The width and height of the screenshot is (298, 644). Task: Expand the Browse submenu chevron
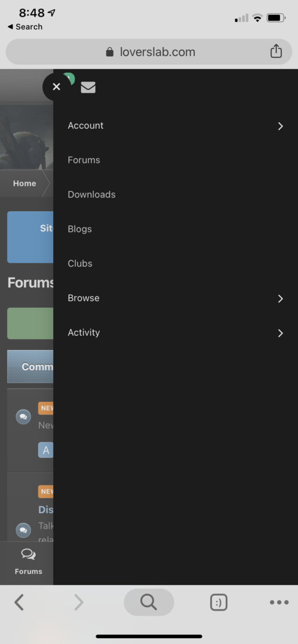click(280, 299)
